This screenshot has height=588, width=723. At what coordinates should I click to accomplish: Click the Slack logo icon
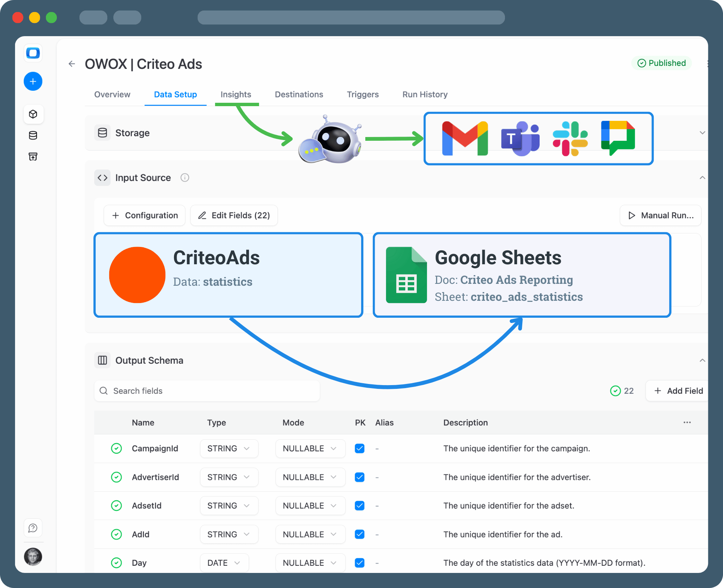570,138
